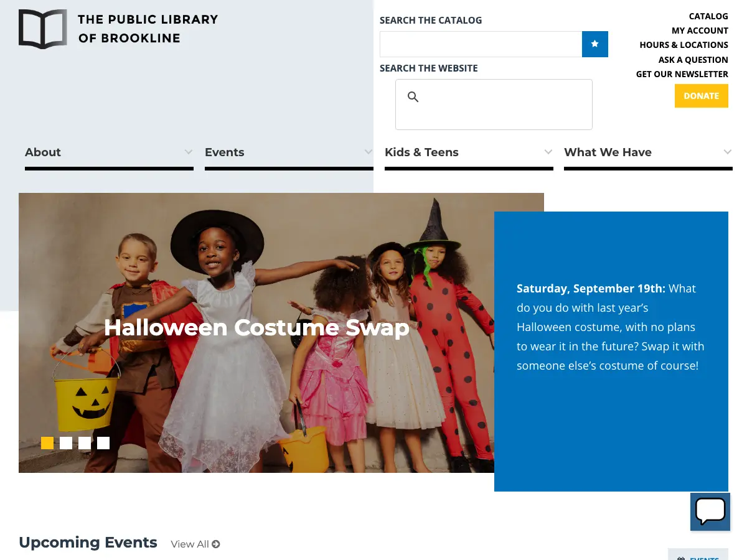Expand the Events menu chevron

(369, 152)
